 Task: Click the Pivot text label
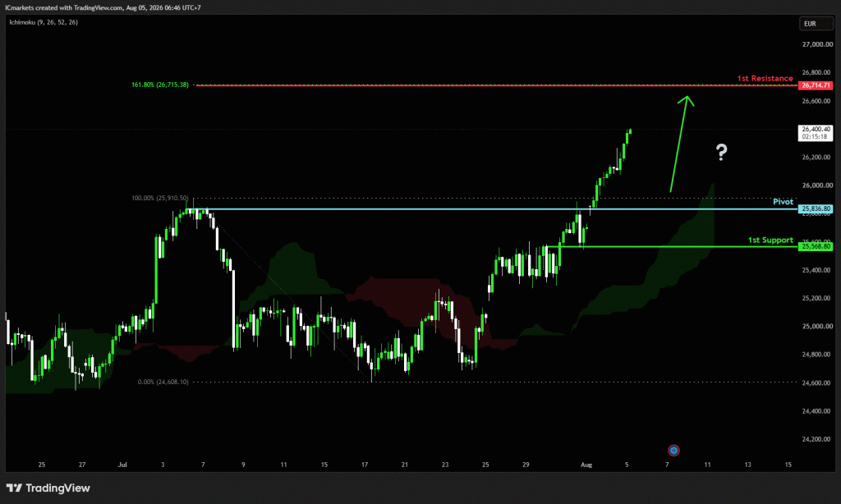pyautogui.click(x=783, y=202)
